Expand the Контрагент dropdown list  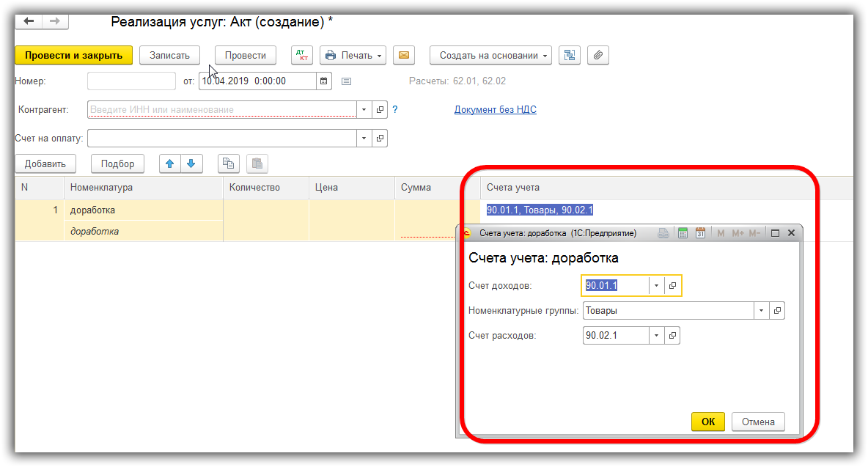click(364, 109)
